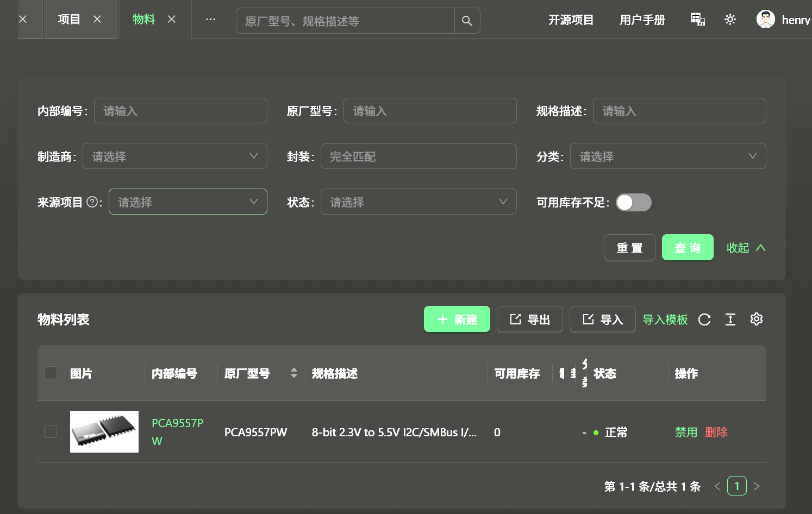This screenshot has height=514, width=812.
Task: Open the 用户手册 menu item
Action: [x=642, y=20]
